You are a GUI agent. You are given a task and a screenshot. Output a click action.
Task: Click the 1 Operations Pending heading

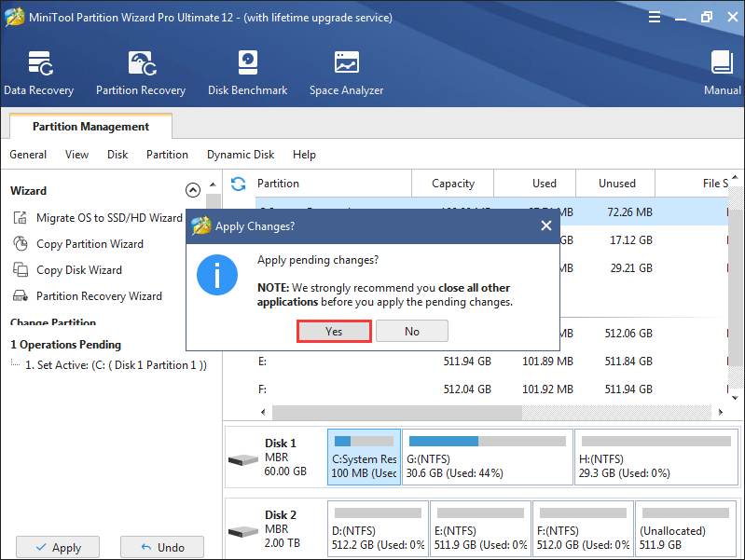(65, 345)
